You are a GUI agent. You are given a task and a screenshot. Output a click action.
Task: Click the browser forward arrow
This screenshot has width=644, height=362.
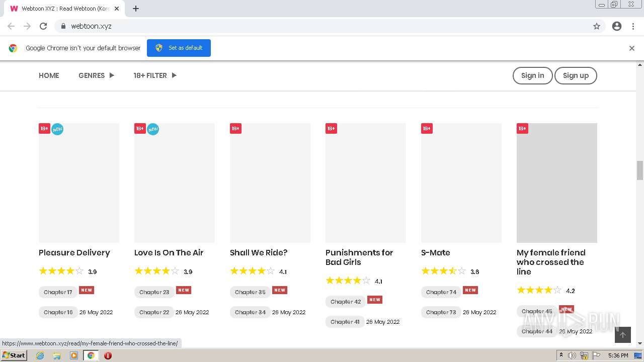27,26
